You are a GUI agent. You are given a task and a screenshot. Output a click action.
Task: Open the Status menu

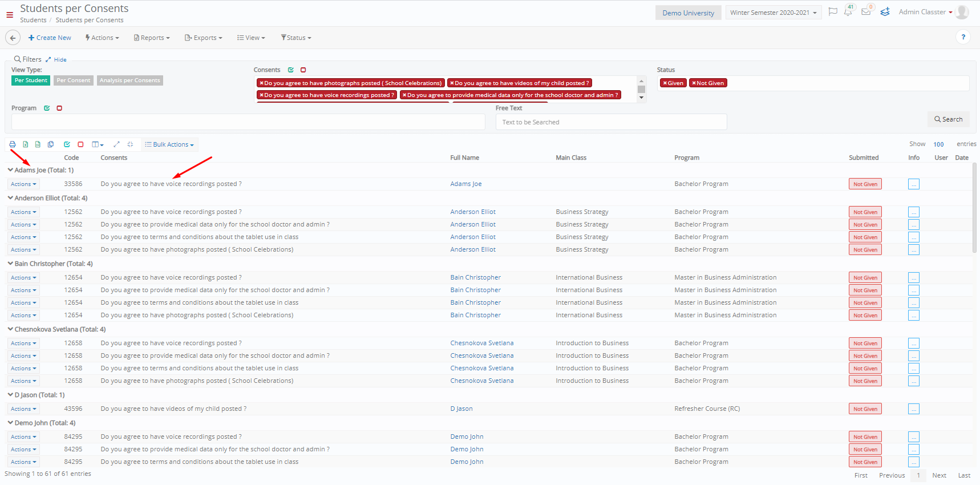click(x=296, y=38)
